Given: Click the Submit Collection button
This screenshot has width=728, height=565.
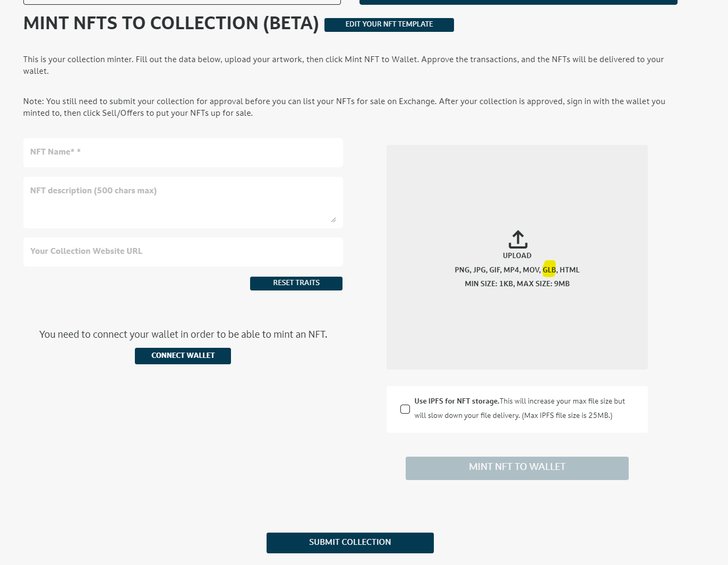Looking at the screenshot, I should click(x=350, y=543).
